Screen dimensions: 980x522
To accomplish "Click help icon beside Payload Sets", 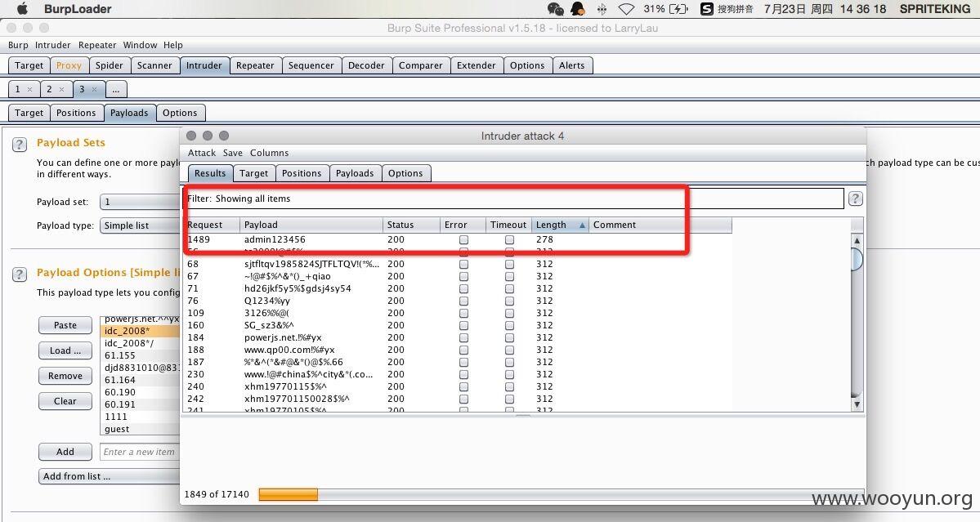I will 20,145.
